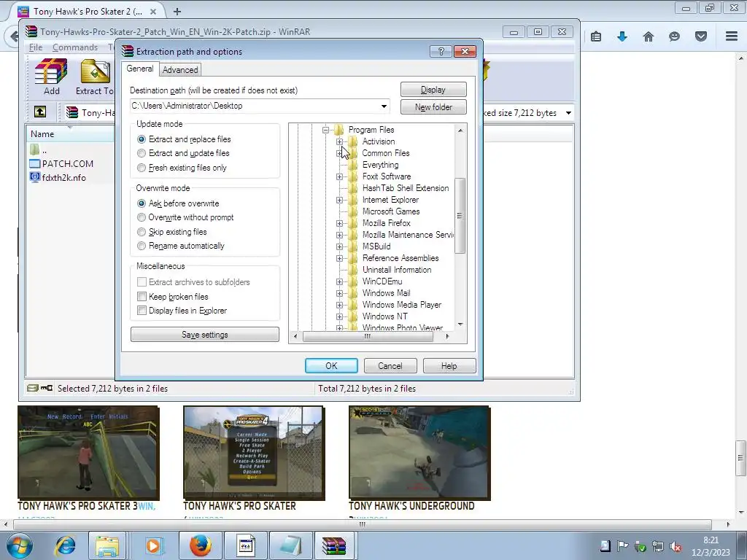Click the volume muted tray icon

(x=675, y=546)
